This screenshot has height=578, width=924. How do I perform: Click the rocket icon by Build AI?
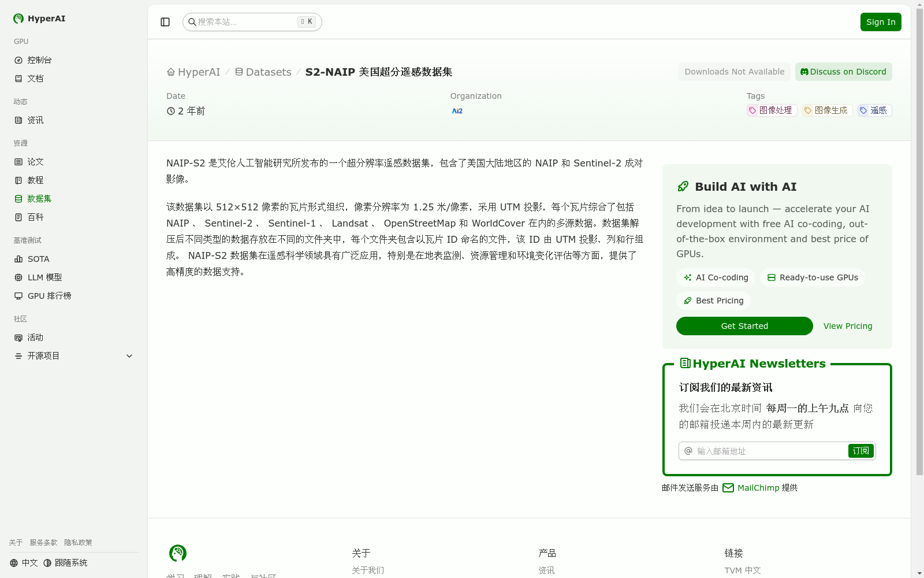click(x=683, y=186)
